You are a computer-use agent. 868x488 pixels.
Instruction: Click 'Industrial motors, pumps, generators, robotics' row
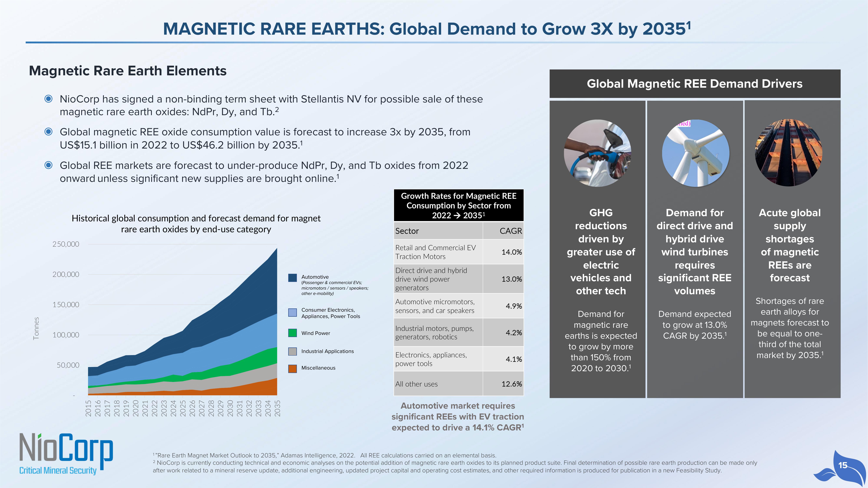pos(459,332)
